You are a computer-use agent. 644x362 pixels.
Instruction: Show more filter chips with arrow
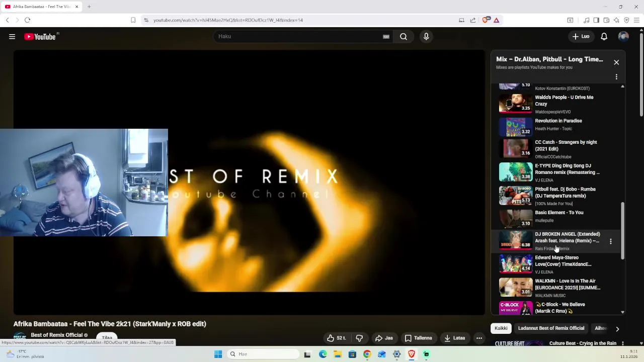617,329
